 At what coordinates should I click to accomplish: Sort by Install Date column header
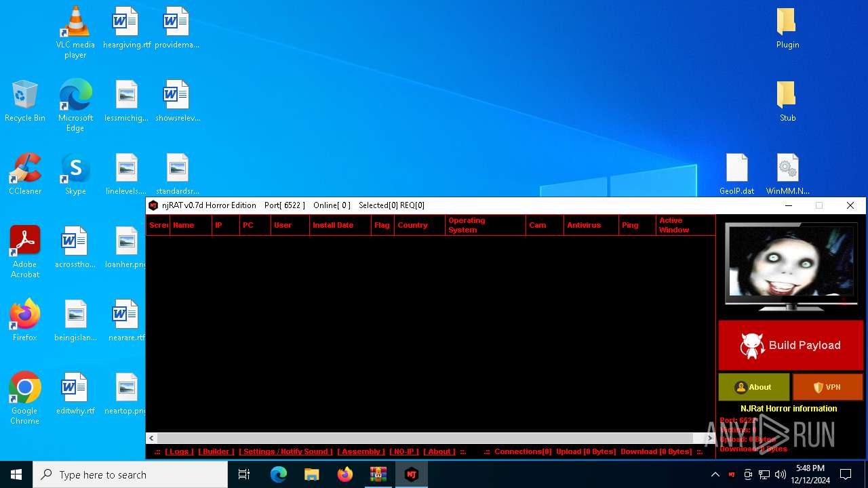point(340,225)
